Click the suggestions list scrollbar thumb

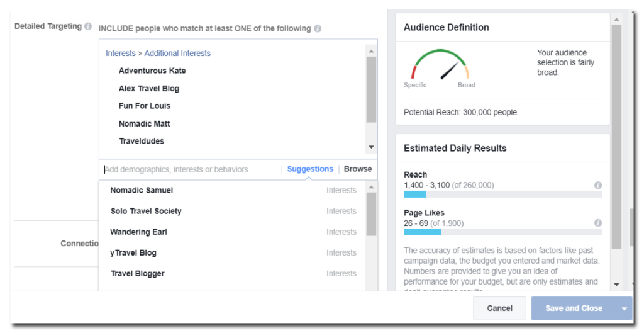click(371, 214)
